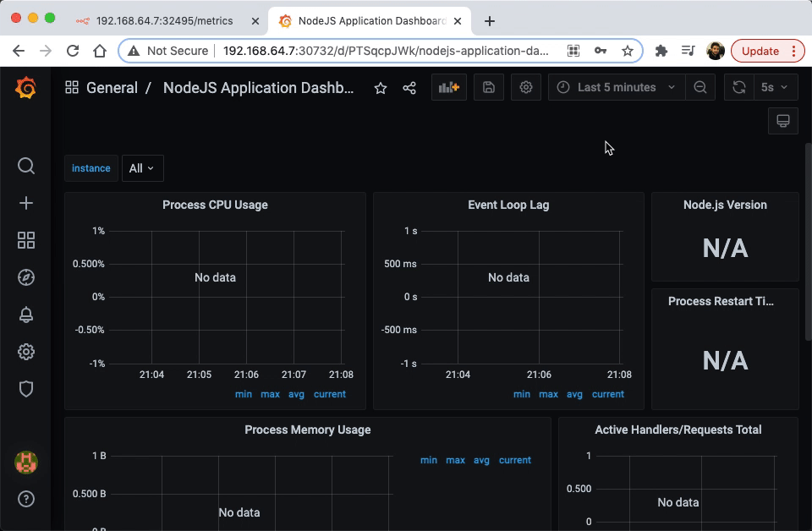Open Active Handlers/Requests Total panel title

(x=678, y=430)
